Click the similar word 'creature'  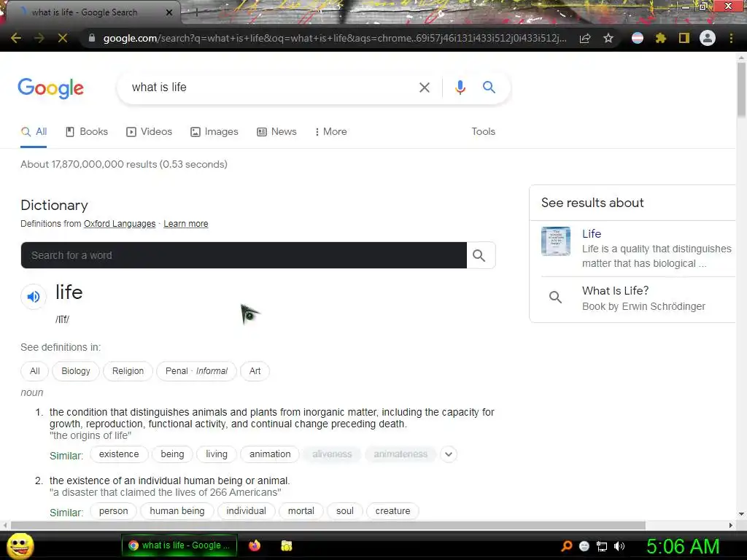[x=392, y=511]
